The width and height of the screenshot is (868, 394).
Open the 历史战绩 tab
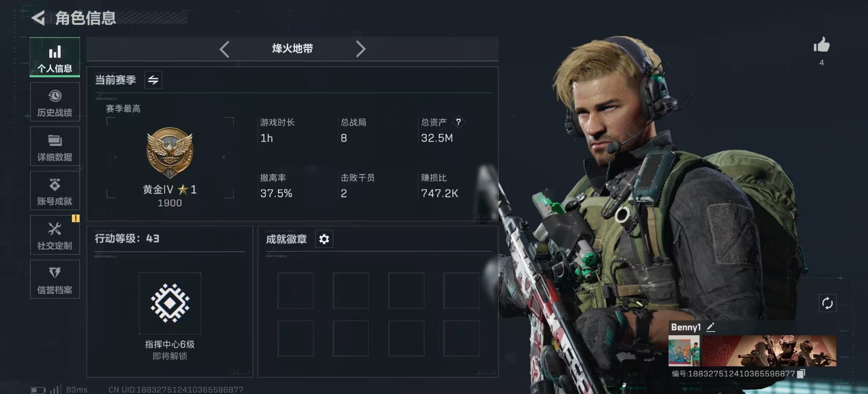coord(55,102)
